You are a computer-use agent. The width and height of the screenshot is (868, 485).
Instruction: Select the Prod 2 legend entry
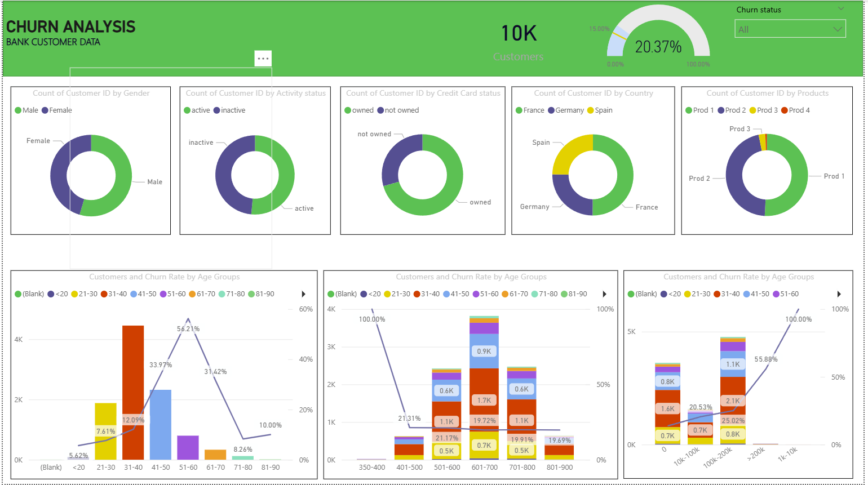tap(732, 110)
